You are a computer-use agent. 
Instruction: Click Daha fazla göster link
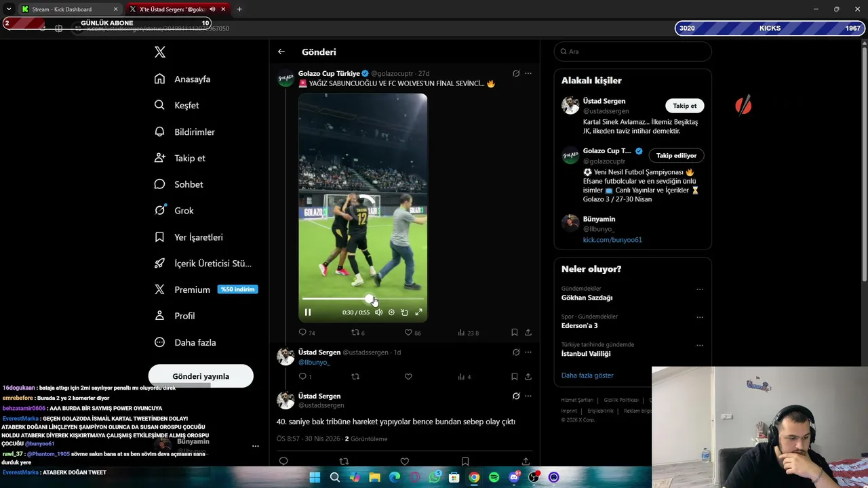[x=587, y=375]
